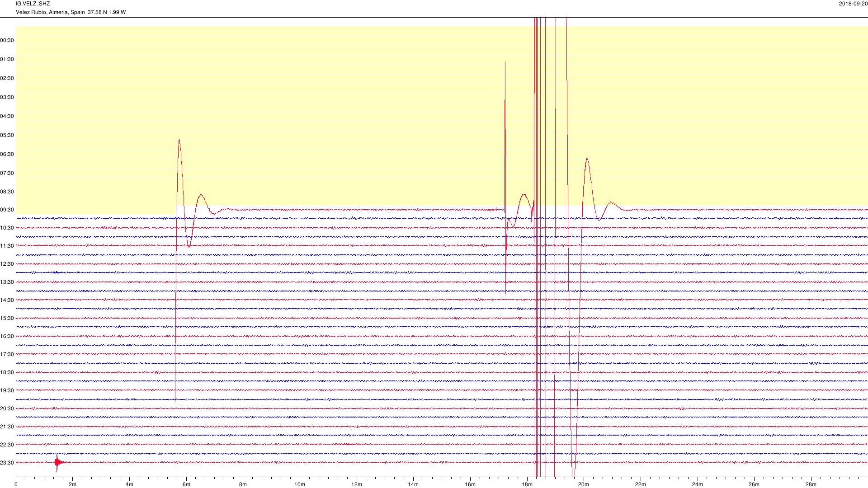Select the 23:30 time label

[7, 463]
